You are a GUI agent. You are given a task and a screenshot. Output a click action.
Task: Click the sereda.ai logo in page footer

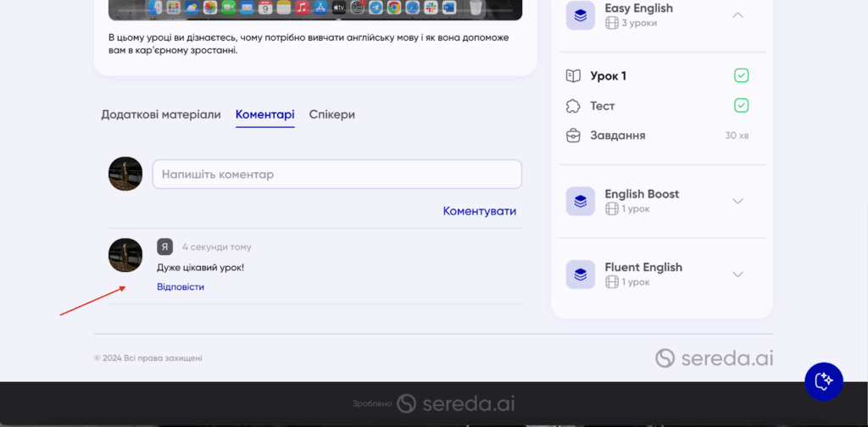click(x=714, y=358)
